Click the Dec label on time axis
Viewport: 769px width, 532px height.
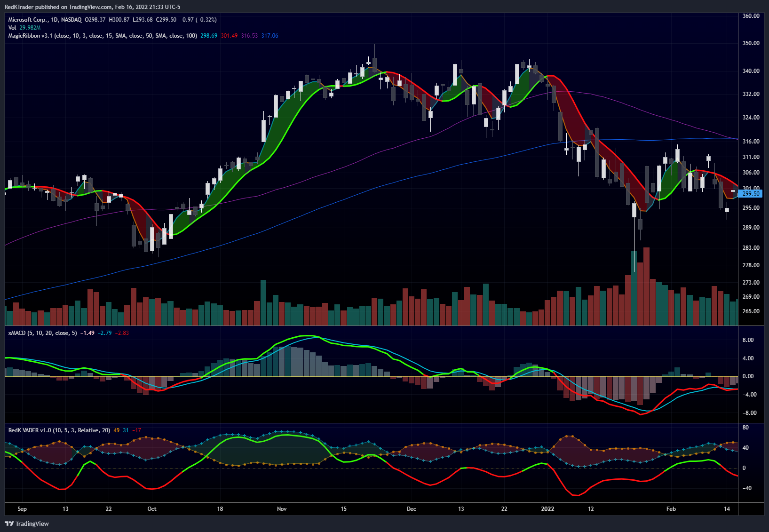click(x=412, y=509)
